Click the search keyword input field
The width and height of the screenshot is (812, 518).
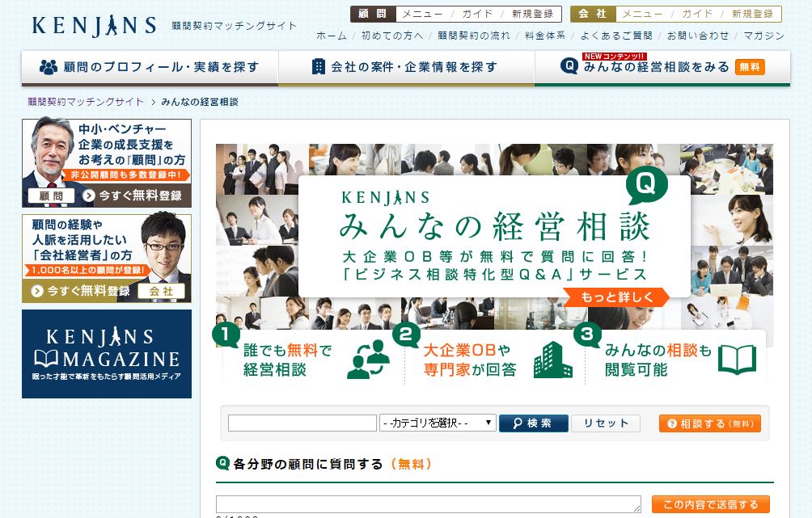[x=302, y=423]
